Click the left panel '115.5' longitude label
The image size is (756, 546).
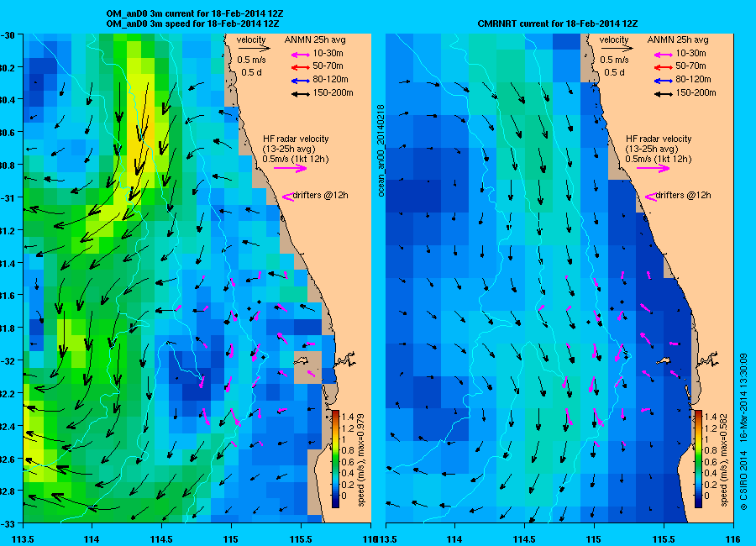(x=301, y=539)
